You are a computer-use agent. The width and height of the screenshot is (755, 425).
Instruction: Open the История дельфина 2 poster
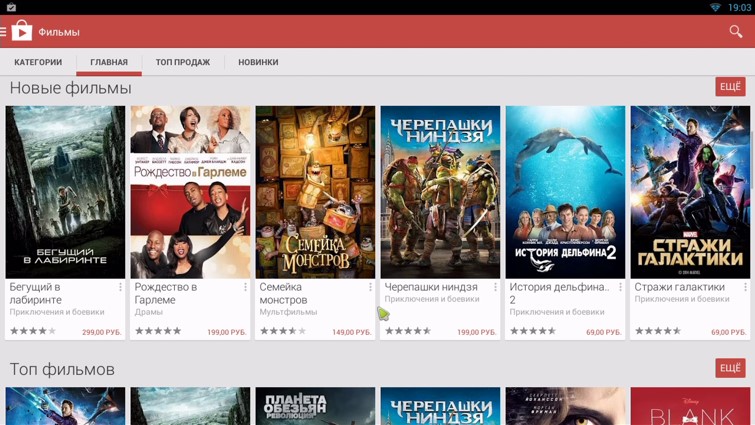click(x=565, y=192)
